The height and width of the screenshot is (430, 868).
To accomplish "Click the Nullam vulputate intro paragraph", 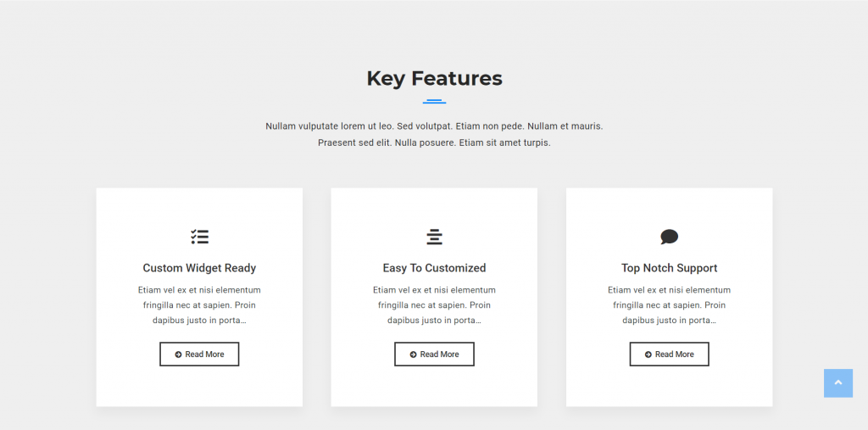I will 434,134.
